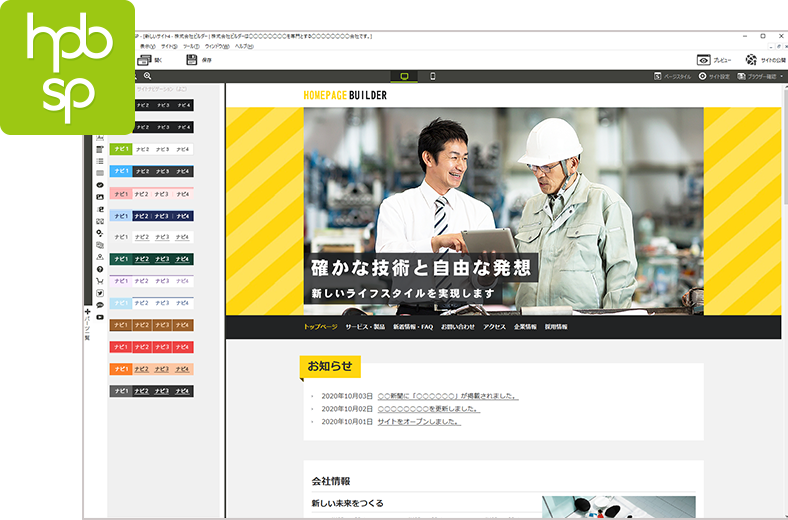Click the Publish Site (サイトの公開) globe icon

[x=751, y=60]
